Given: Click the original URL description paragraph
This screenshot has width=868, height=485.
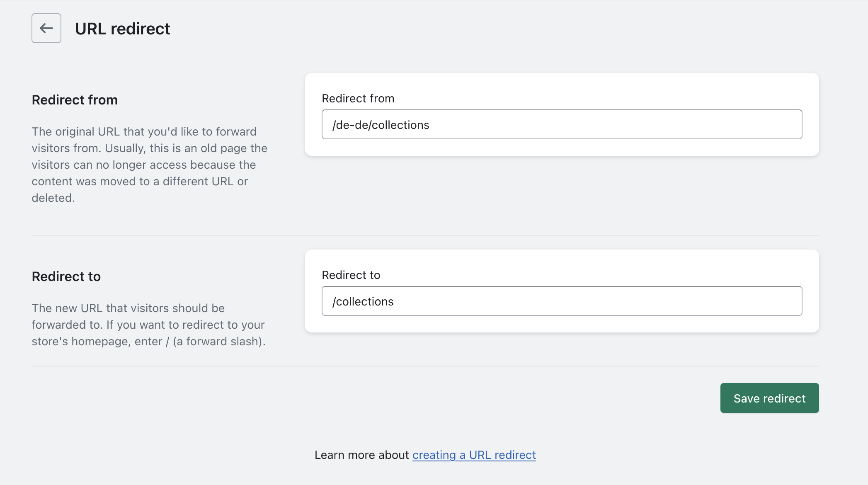Looking at the screenshot, I should tap(149, 165).
